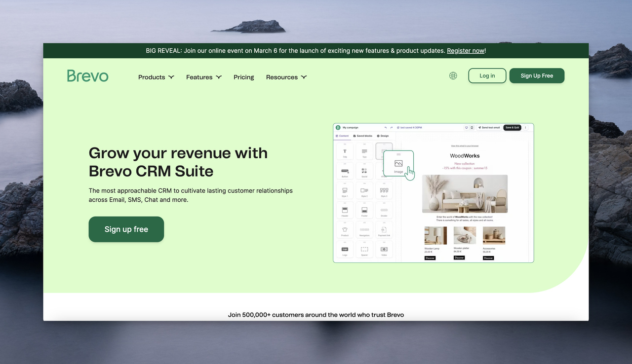632x364 pixels.
Task: Click the WoodWorks email title
Action: tap(465, 156)
